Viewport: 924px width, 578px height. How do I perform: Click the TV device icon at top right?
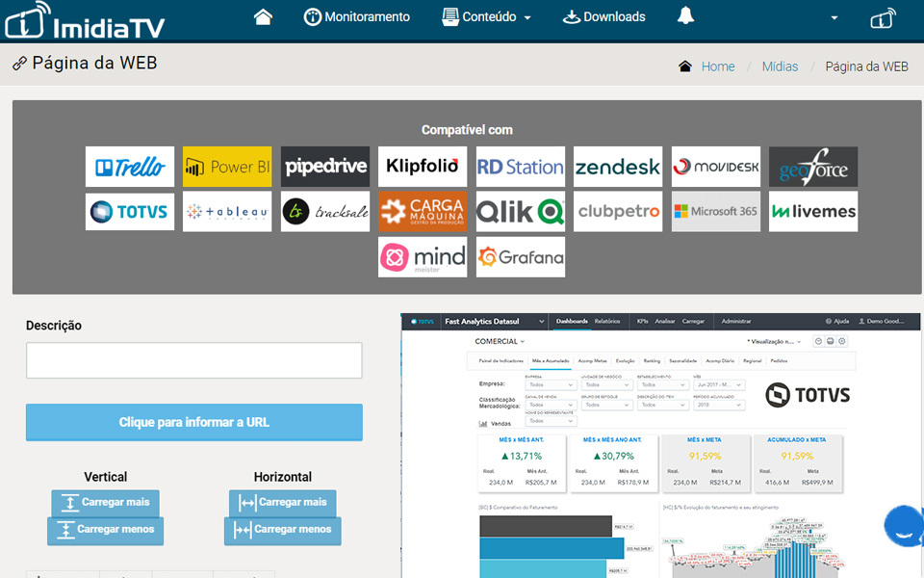click(883, 18)
